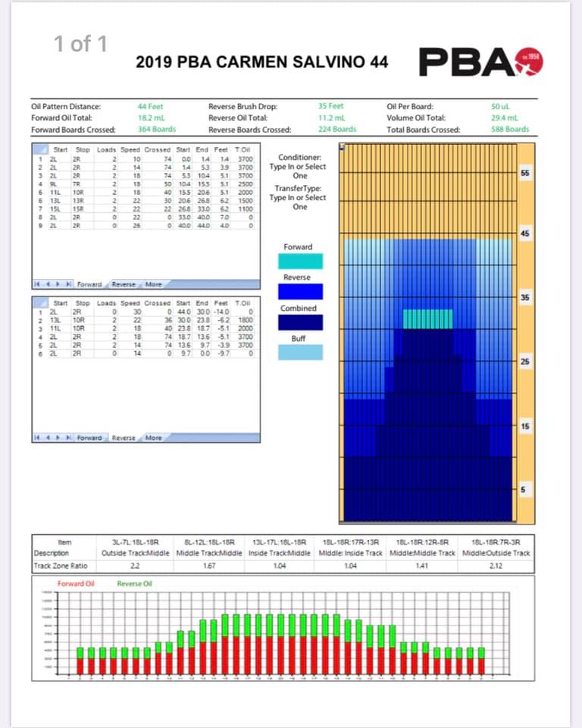
Task: Click the 'Reverse Oil' chart legend label
Action: point(135,584)
